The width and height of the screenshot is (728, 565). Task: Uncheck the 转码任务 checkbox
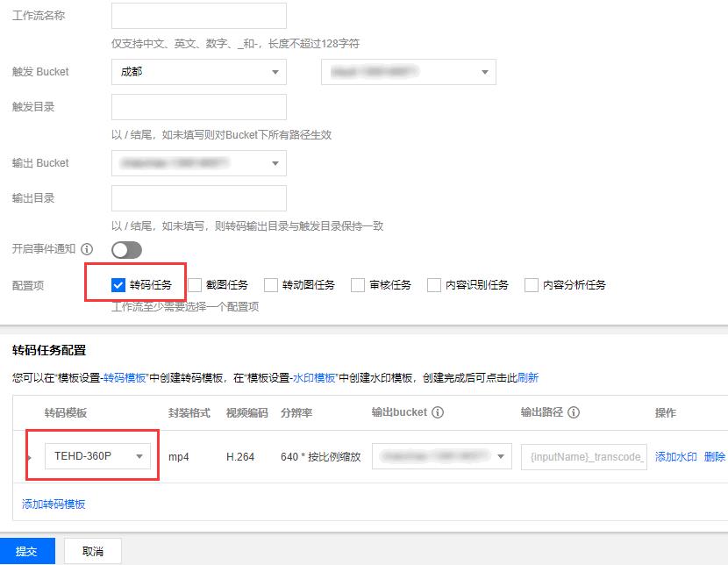point(118,284)
